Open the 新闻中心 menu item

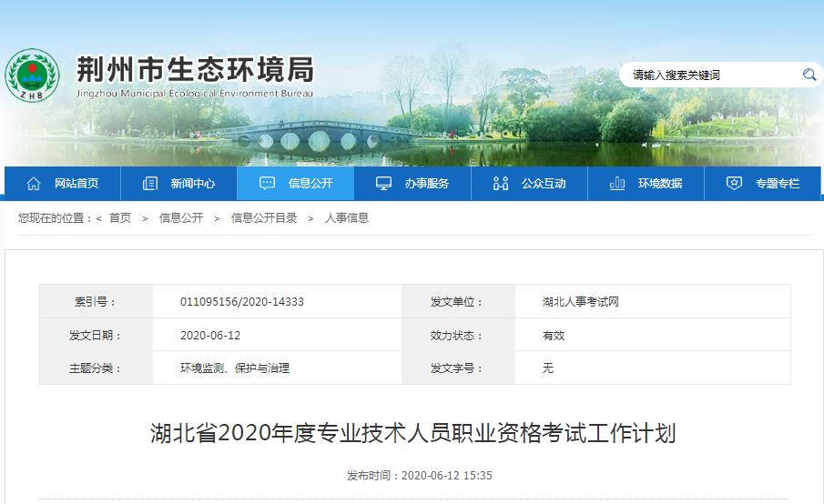tap(193, 184)
